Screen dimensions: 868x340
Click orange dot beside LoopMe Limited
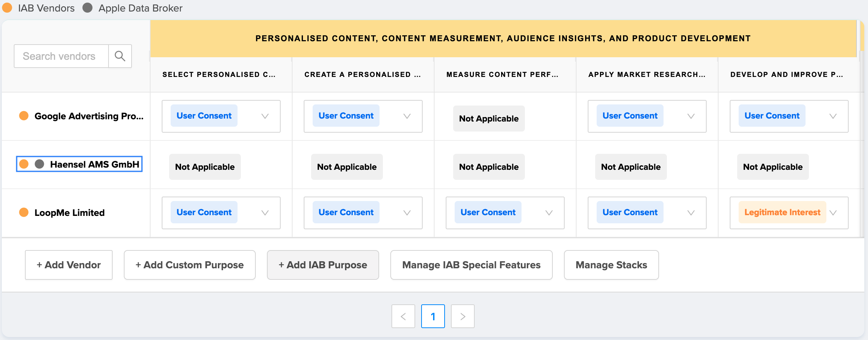tap(24, 213)
